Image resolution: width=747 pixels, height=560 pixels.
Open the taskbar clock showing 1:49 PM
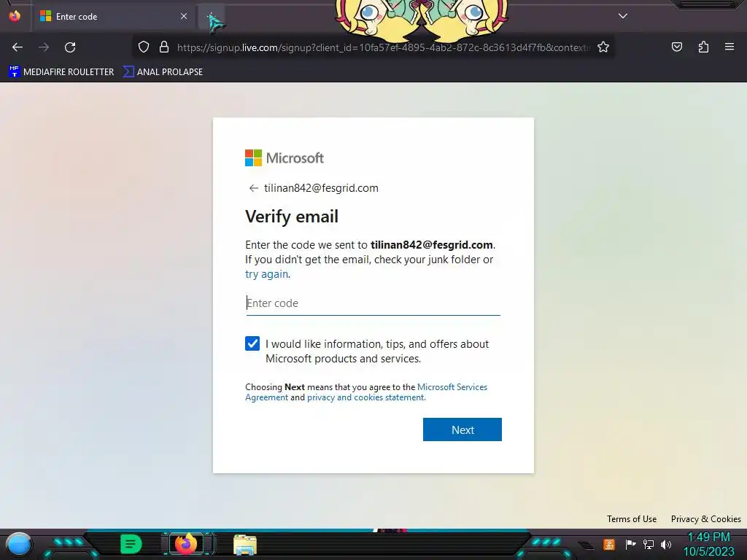[709, 544]
